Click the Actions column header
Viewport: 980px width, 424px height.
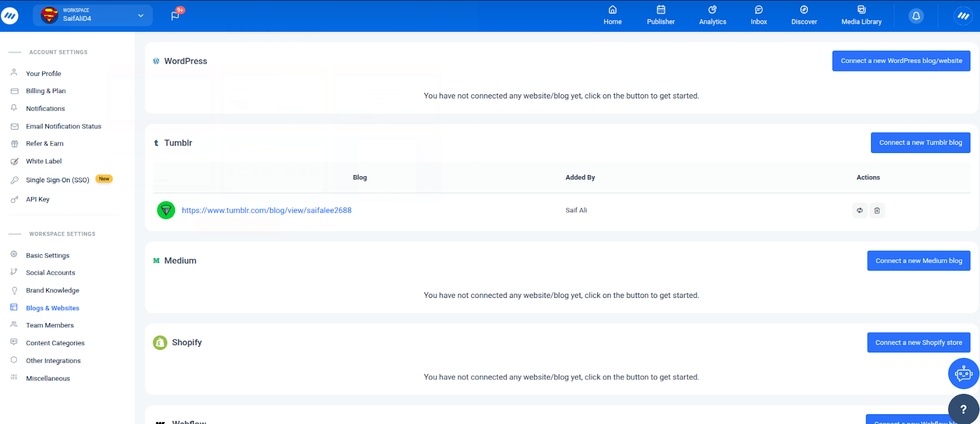[868, 177]
